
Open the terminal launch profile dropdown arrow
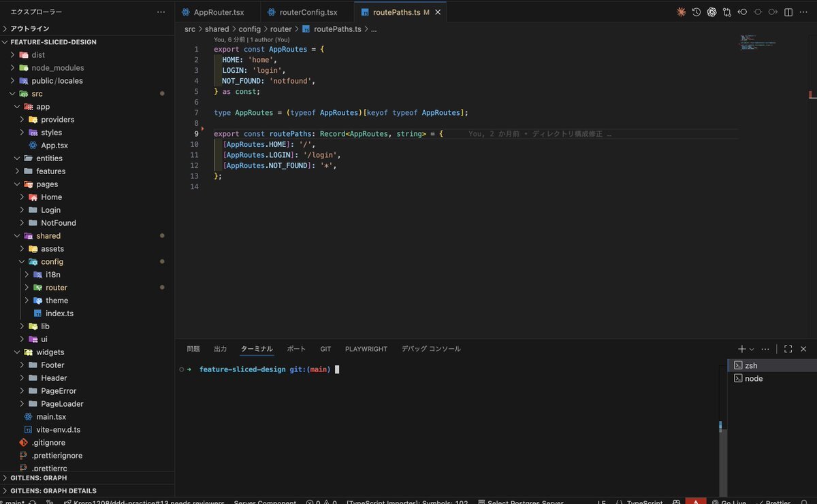click(752, 349)
